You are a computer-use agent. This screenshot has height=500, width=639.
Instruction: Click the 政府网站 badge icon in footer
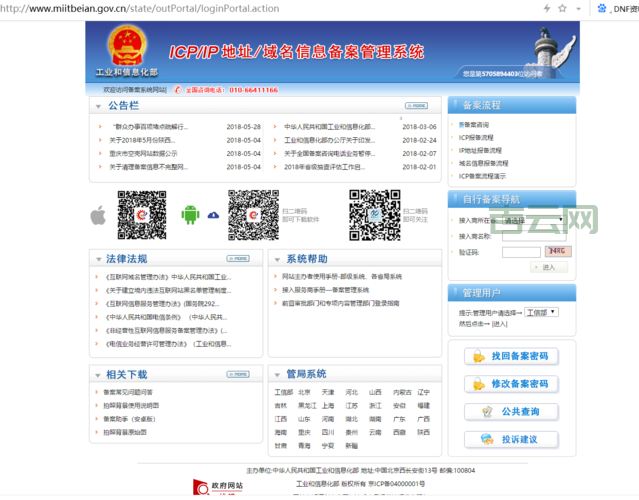coord(218,487)
